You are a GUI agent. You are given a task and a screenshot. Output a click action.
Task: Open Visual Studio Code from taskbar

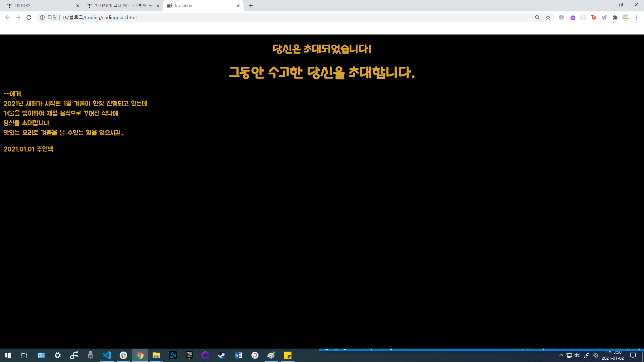107,355
